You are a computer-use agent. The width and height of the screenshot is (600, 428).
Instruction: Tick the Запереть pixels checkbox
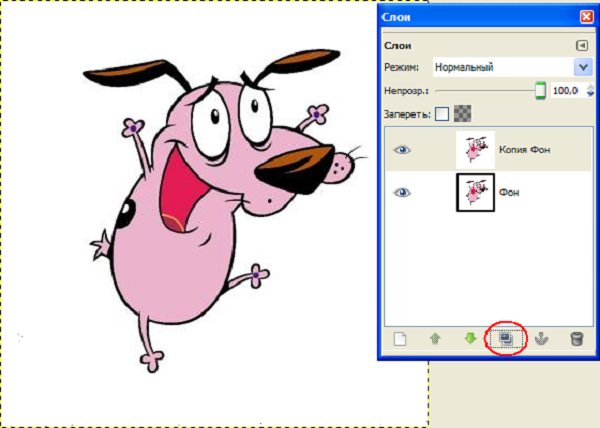(x=442, y=114)
